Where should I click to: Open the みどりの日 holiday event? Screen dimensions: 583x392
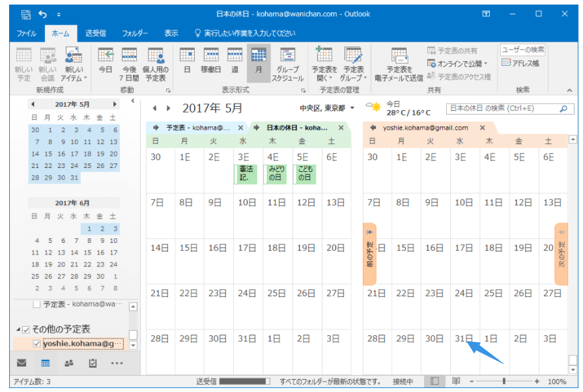coord(275,175)
